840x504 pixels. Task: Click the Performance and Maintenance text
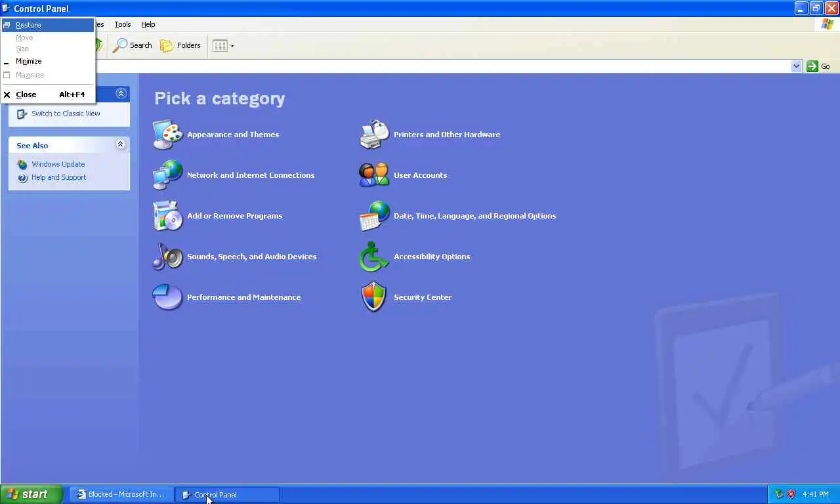[x=243, y=297]
